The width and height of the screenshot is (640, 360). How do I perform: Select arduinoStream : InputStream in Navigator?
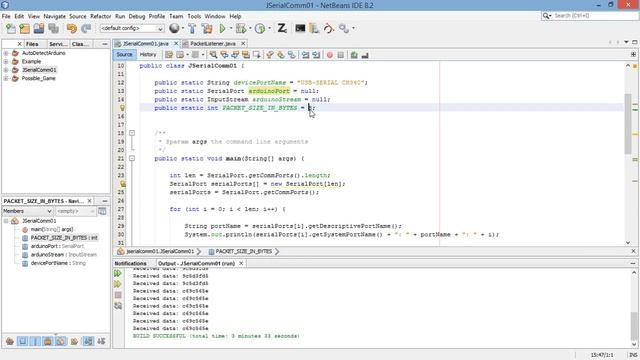(63, 255)
